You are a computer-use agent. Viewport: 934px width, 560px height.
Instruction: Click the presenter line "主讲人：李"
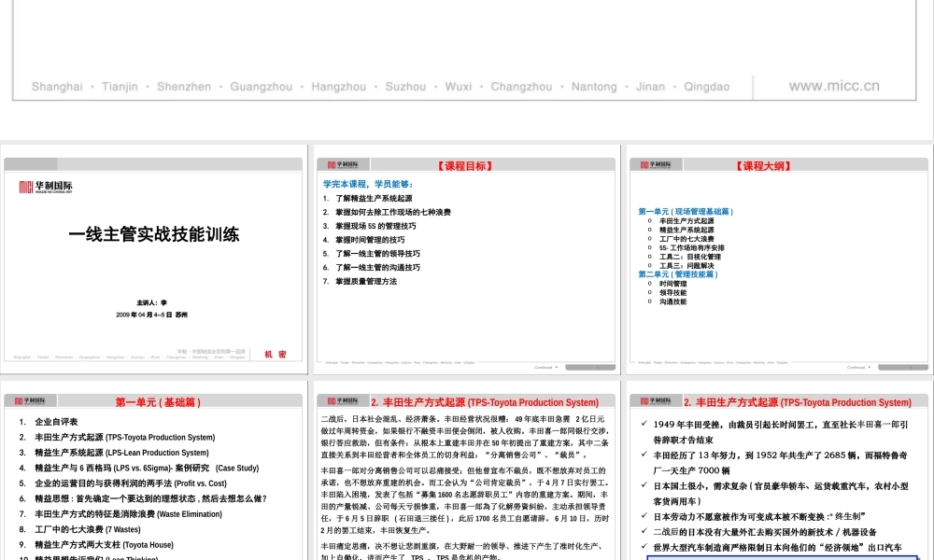click(x=152, y=303)
